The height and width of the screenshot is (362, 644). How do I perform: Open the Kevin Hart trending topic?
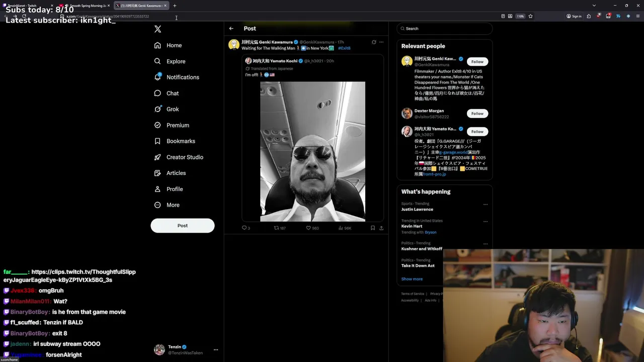(x=412, y=226)
